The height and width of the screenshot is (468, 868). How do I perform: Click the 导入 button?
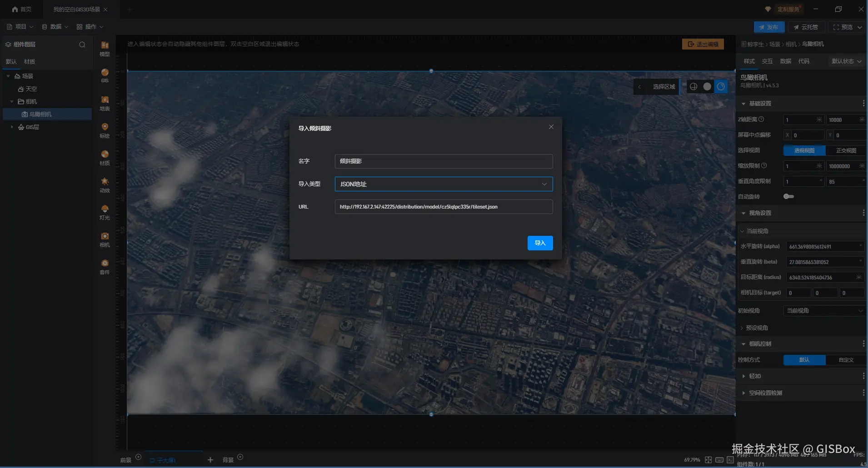540,243
